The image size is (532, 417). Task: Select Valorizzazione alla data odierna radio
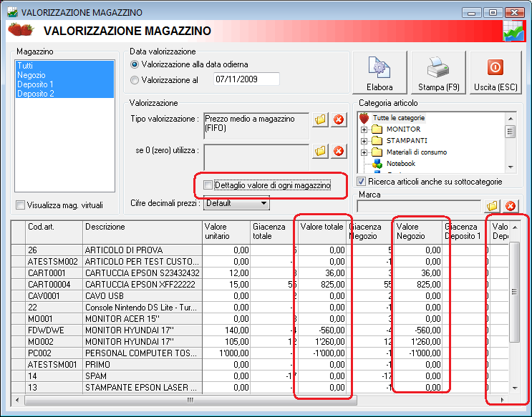coord(135,64)
